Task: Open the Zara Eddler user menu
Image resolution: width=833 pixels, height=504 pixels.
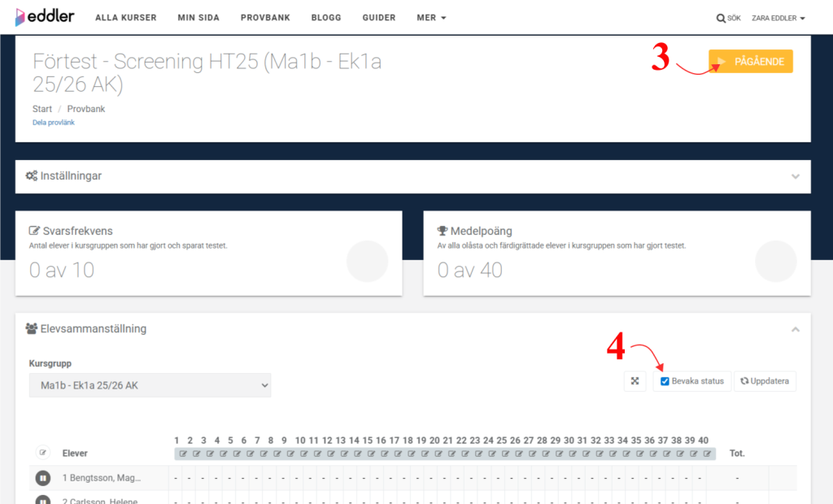Action: coord(778,18)
